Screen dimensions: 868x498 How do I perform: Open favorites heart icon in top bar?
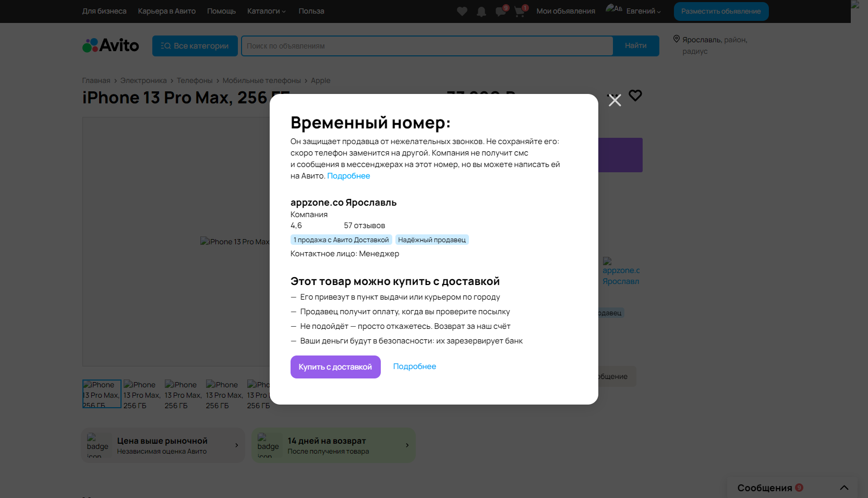click(462, 11)
